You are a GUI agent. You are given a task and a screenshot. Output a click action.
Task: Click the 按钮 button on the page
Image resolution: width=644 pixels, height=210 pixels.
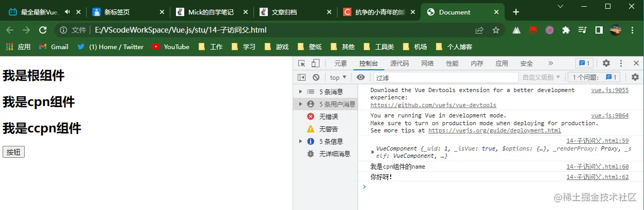[13, 152]
